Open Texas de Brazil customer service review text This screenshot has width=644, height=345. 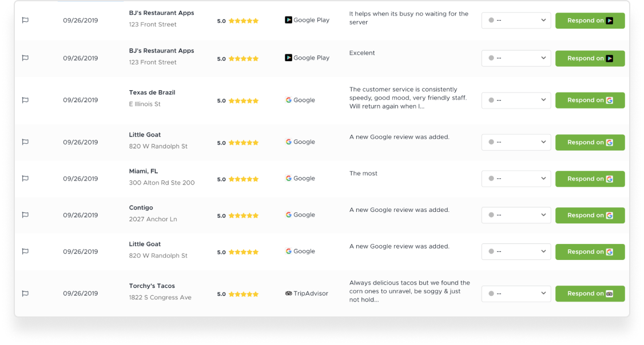pyautogui.click(x=408, y=98)
